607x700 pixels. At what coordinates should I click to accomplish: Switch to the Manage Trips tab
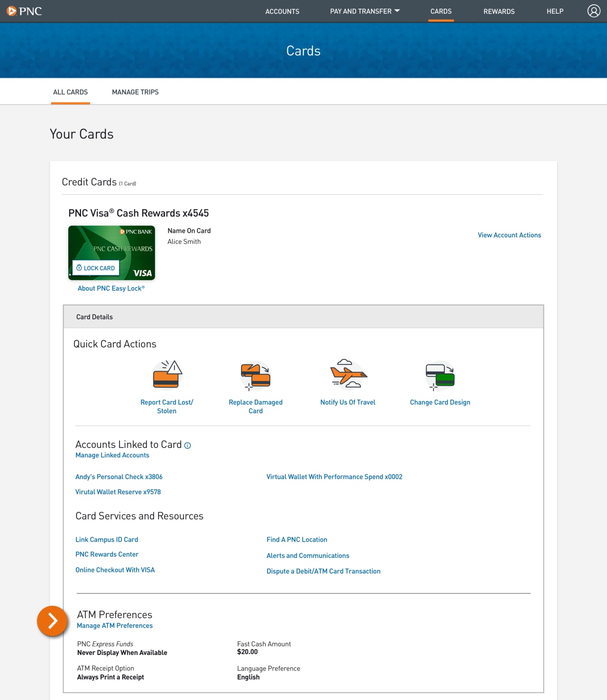tap(135, 91)
